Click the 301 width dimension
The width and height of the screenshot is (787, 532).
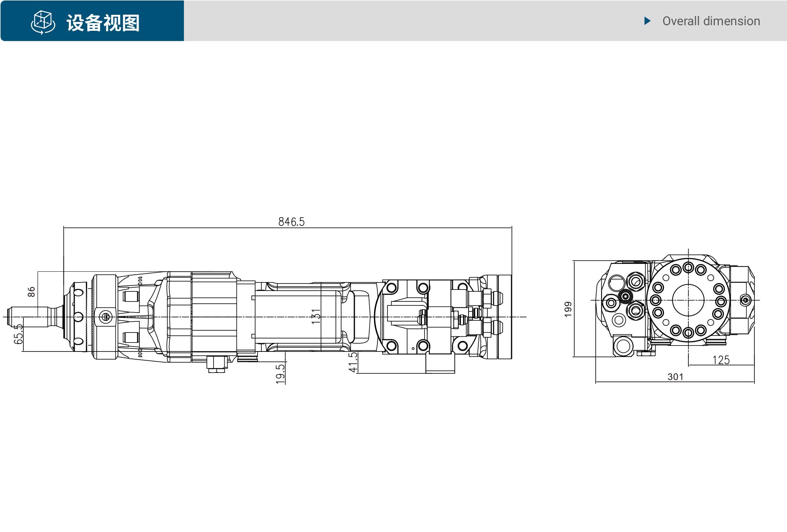[x=675, y=377]
